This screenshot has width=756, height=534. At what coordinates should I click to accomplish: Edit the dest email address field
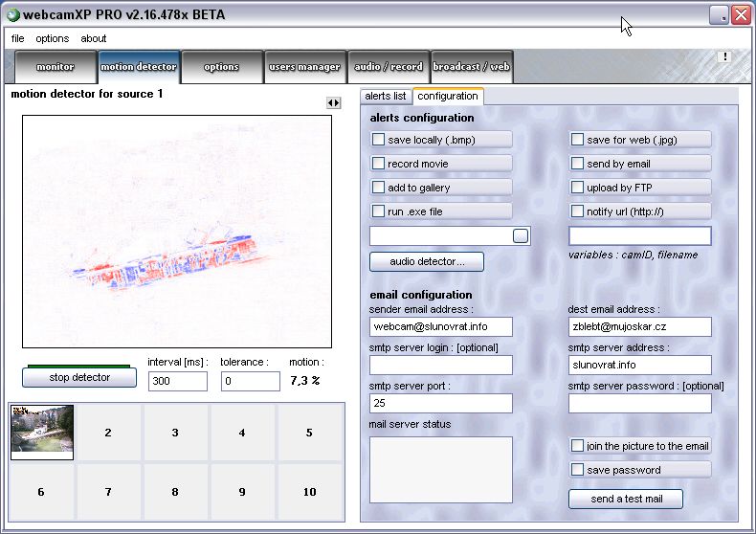click(x=640, y=326)
